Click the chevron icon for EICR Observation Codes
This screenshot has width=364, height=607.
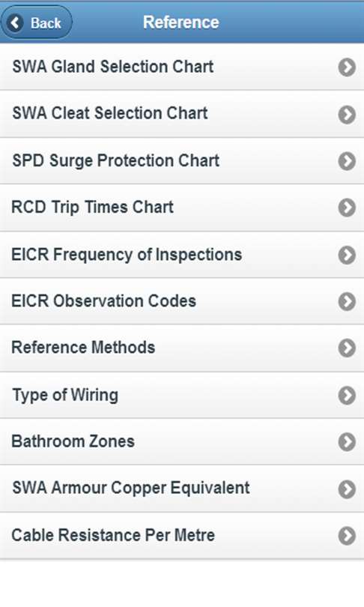click(x=347, y=301)
